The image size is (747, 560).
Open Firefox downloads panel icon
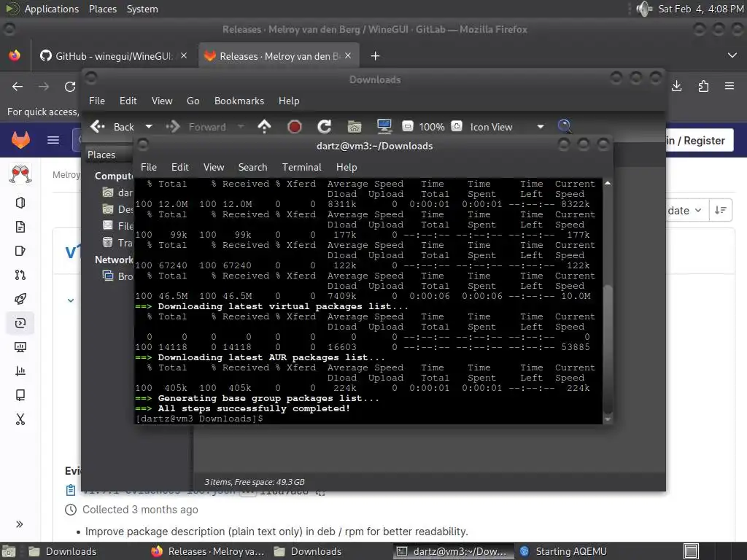(676, 86)
